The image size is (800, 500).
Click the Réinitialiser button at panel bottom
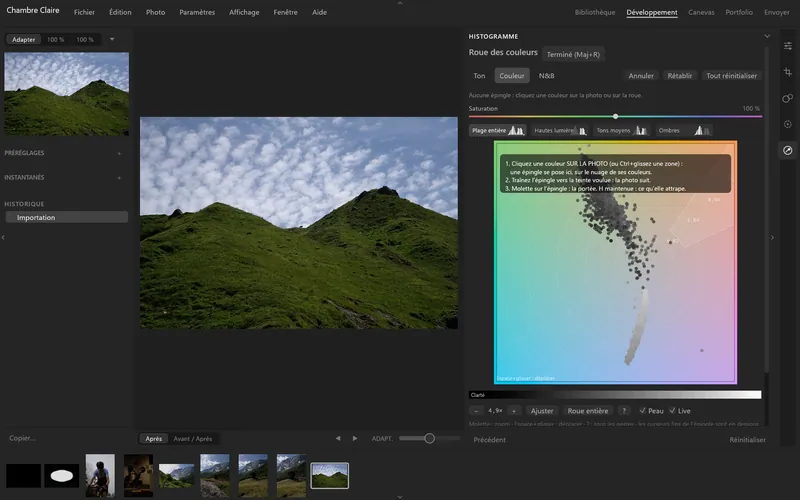point(747,440)
